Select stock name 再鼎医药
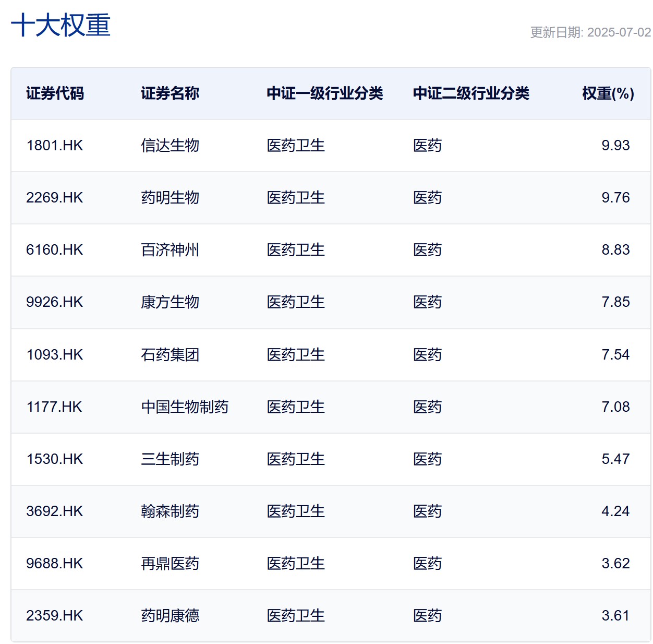This screenshot has width=653, height=644. (x=170, y=563)
